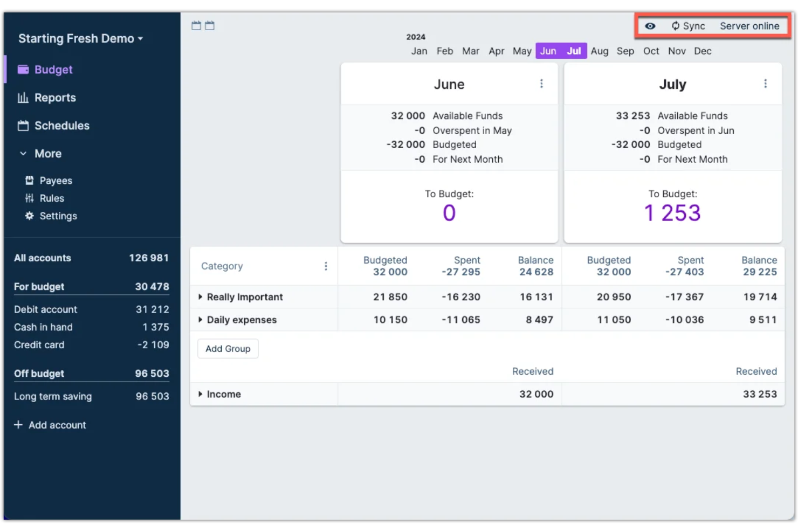Open the Rules page
This screenshot has width=798, height=532.
coord(52,198)
